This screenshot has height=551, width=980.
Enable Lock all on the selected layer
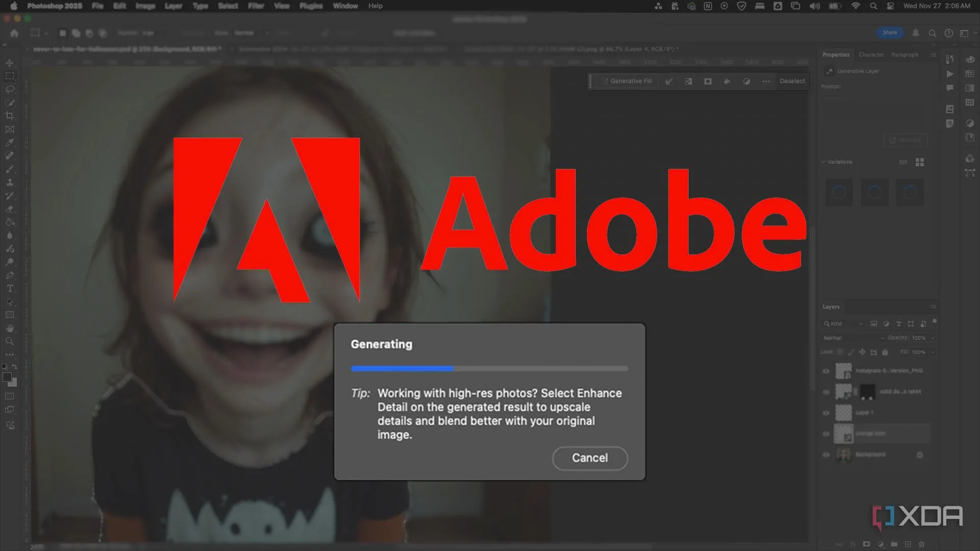tap(885, 352)
